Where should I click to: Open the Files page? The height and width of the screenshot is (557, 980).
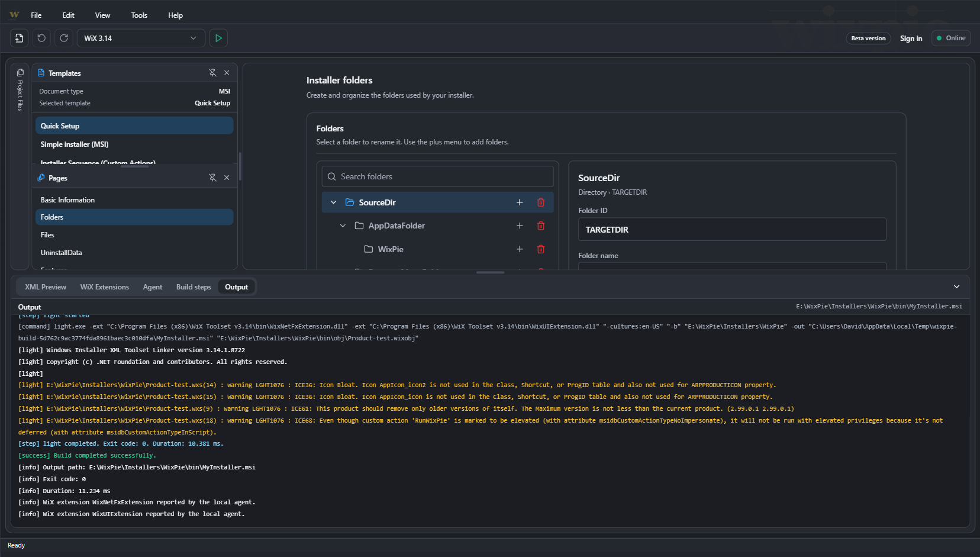pyautogui.click(x=134, y=235)
